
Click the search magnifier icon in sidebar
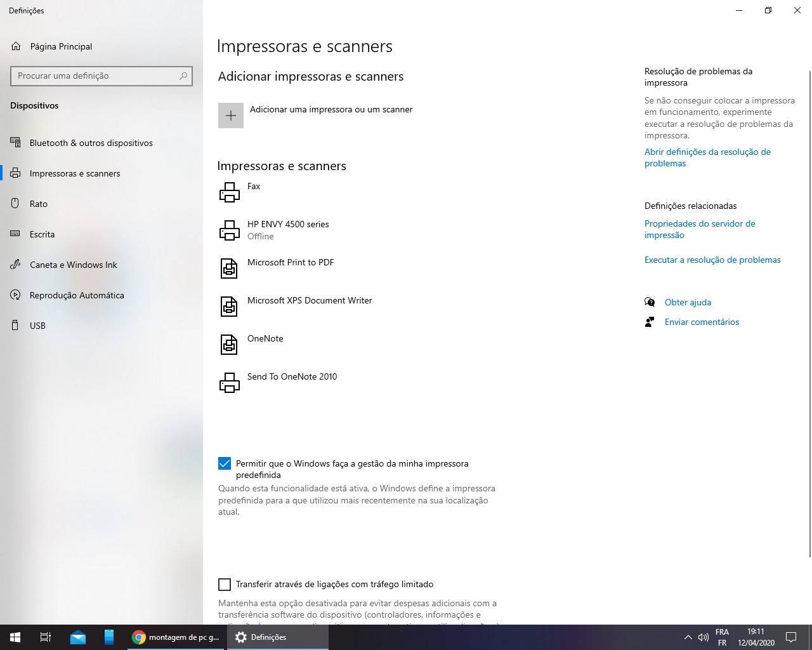click(183, 76)
